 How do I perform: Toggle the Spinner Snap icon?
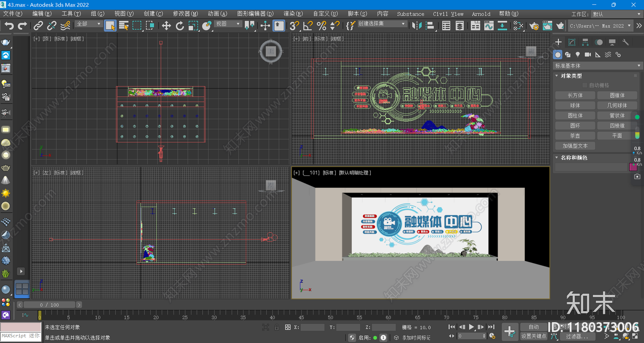tap(334, 26)
